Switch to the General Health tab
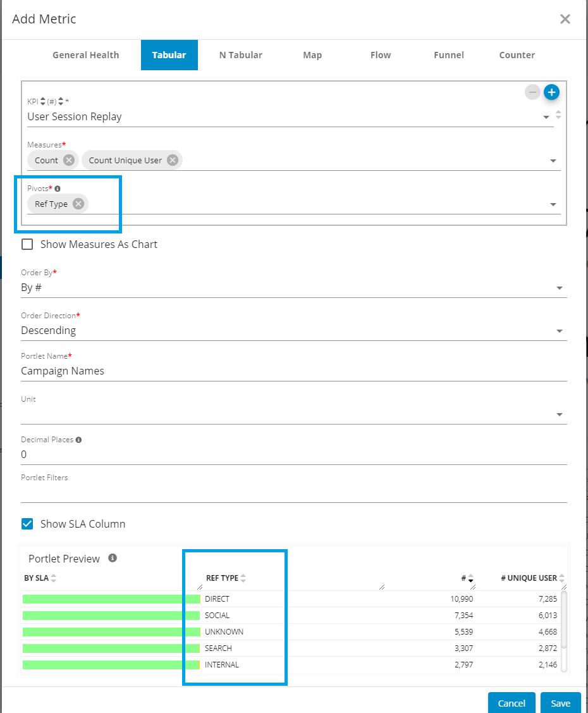This screenshot has height=713, width=588. point(85,55)
